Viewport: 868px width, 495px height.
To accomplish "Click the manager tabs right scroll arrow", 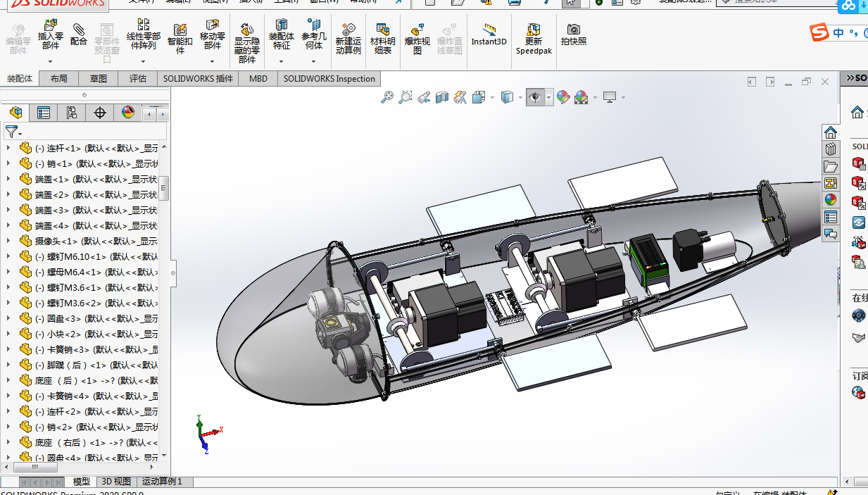I will pyautogui.click(x=163, y=113).
